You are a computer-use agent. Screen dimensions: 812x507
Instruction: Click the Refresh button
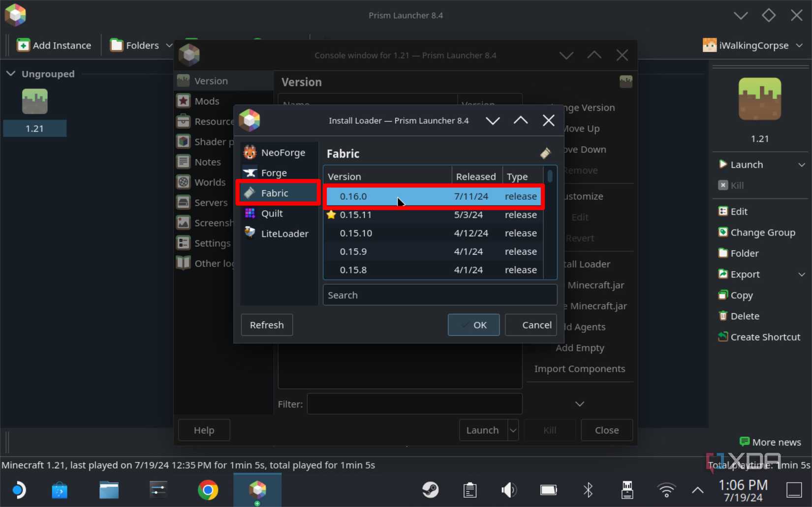[266, 325]
